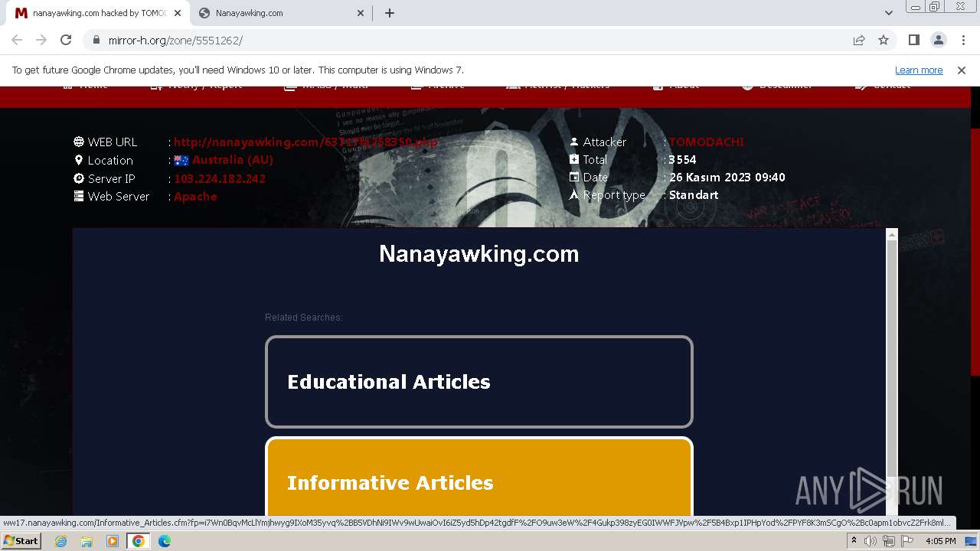The width and height of the screenshot is (980, 551).
Task: Open the tab search dropdown
Action: coord(888,13)
